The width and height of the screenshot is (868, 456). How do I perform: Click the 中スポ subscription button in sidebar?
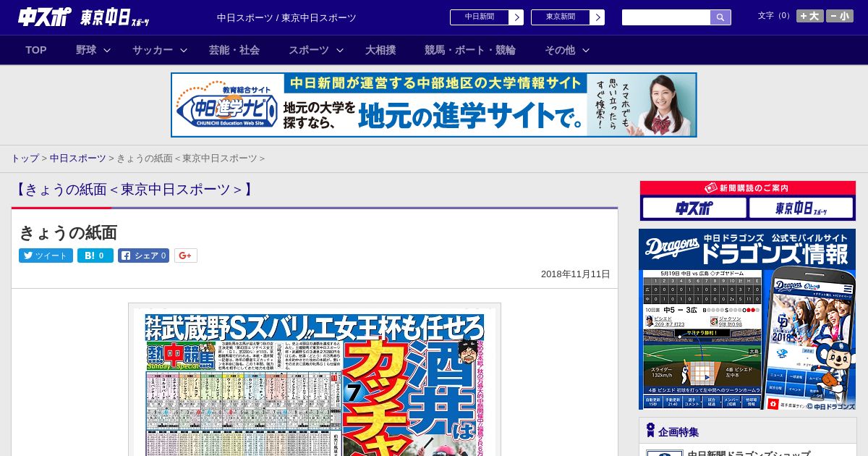(x=694, y=208)
